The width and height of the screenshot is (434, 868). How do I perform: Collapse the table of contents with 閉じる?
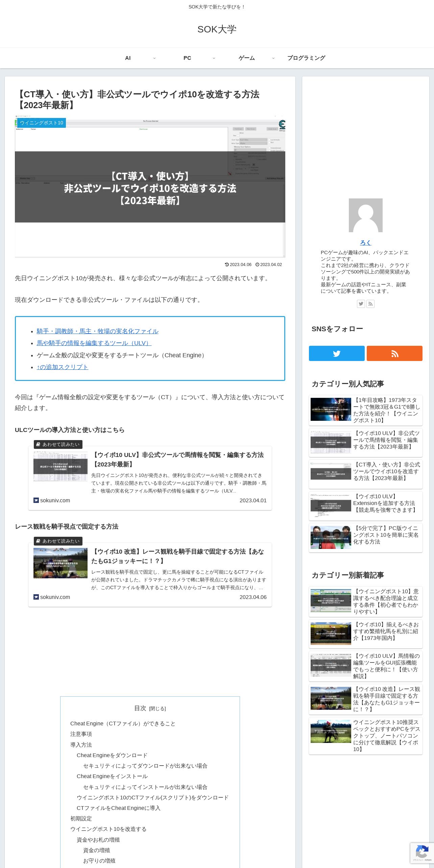[158, 708]
